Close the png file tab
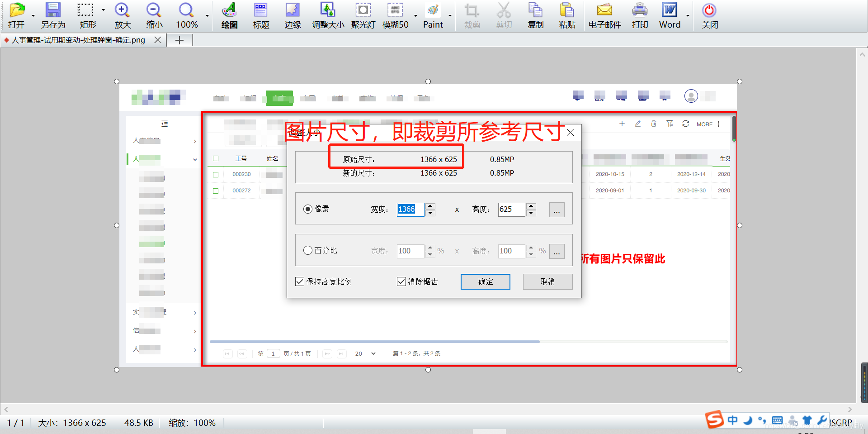Image resolution: width=868 pixels, height=434 pixels. (x=158, y=40)
